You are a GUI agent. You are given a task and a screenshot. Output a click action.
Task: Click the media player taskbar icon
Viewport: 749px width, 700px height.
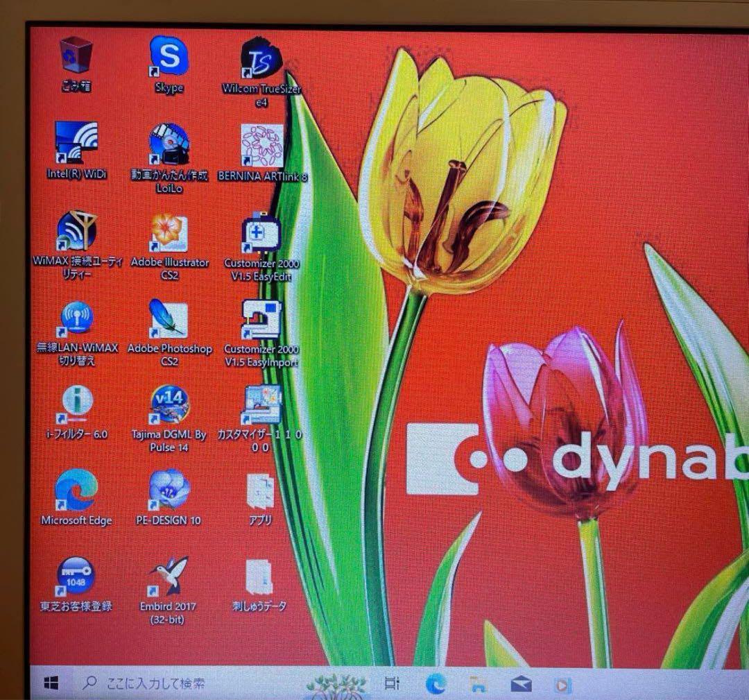(562, 685)
